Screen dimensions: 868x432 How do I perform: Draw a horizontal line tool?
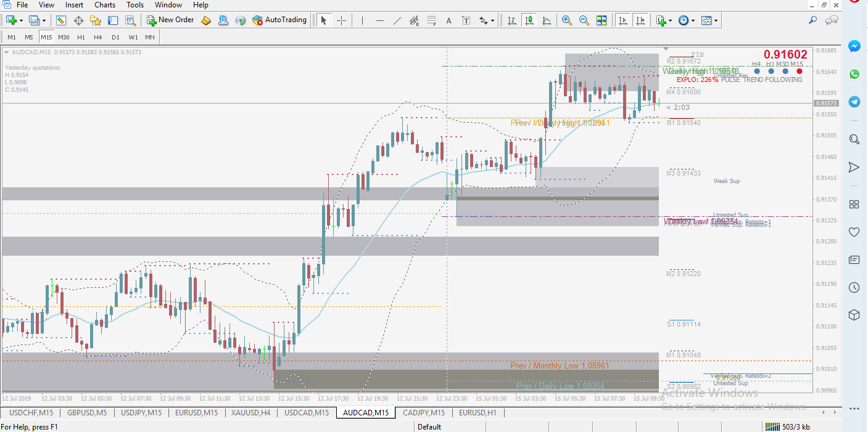[379, 20]
